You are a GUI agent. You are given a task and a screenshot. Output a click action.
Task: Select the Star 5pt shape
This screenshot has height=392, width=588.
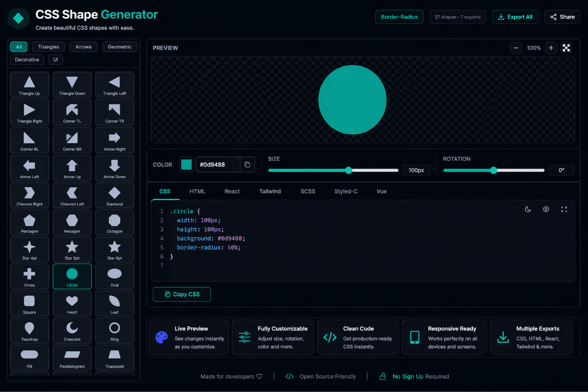(x=72, y=249)
